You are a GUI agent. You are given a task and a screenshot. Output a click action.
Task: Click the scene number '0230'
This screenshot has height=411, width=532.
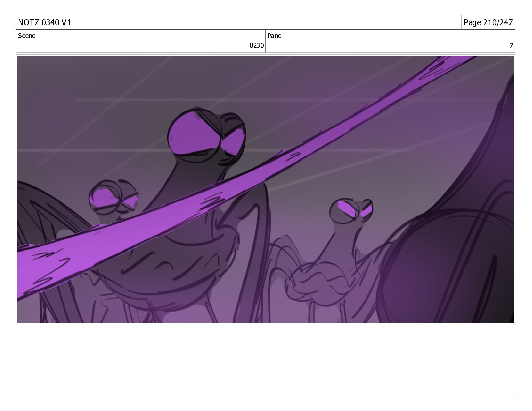pos(257,46)
